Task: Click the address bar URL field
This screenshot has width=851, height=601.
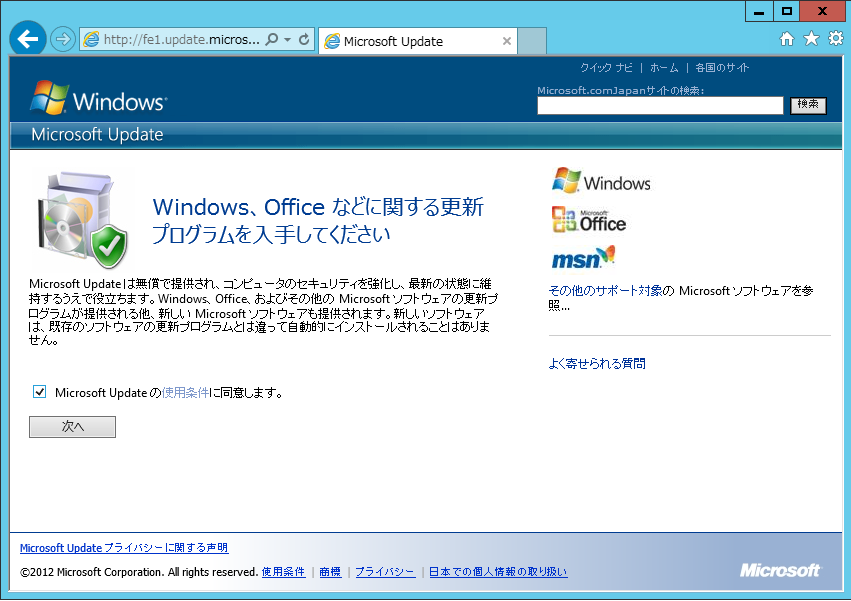Action: point(181,39)
